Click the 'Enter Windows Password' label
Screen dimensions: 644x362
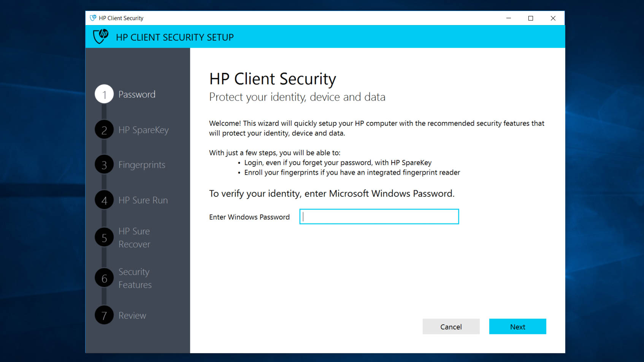pyautogui.click(x=249, y=217)
